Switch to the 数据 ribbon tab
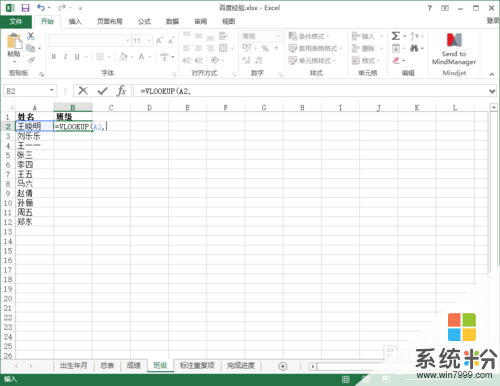This screenshot has width=500, height=386. pos(172,22)
